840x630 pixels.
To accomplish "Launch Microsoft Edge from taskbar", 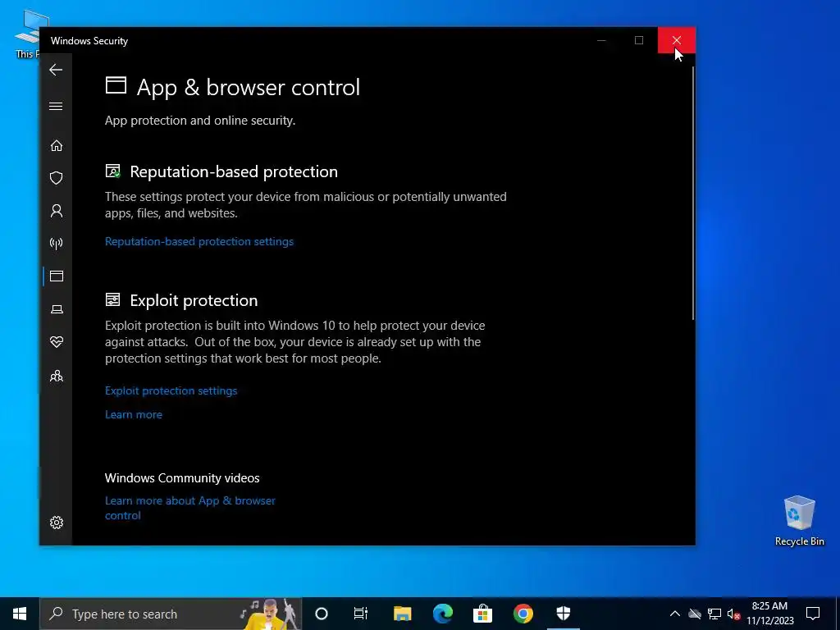I will (x=442, y=614).
